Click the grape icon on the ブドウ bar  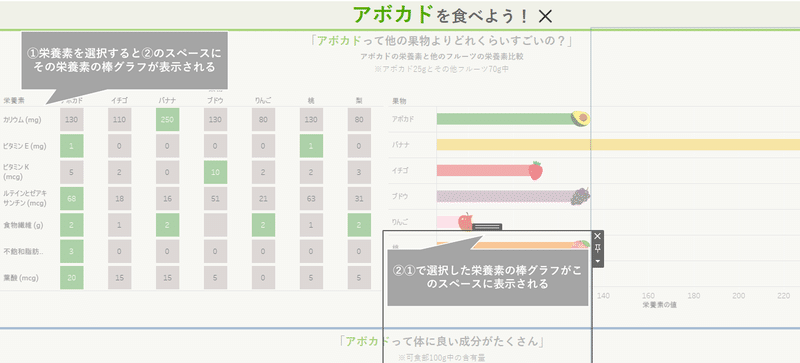[580, 196]
